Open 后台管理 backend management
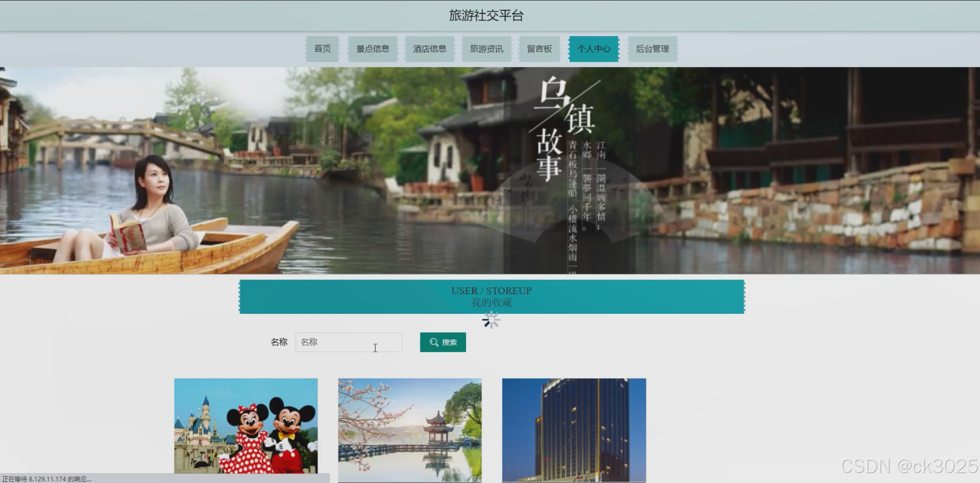 pyautogui.click(x=652, y=49)
